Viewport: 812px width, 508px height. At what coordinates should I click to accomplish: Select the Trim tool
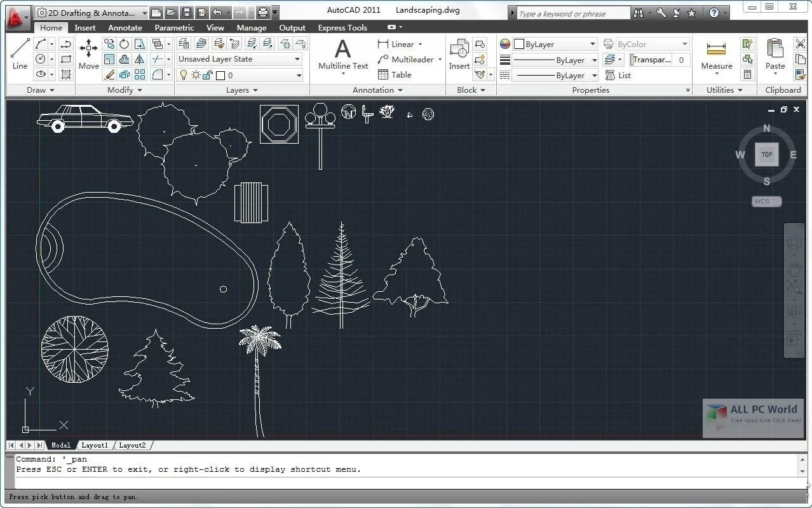point(157,59)
